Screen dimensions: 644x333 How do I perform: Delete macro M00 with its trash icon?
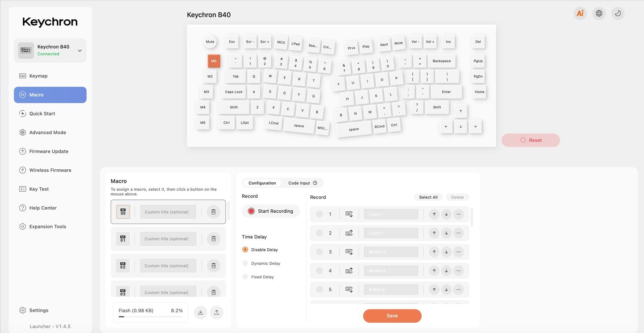[213, 212]
